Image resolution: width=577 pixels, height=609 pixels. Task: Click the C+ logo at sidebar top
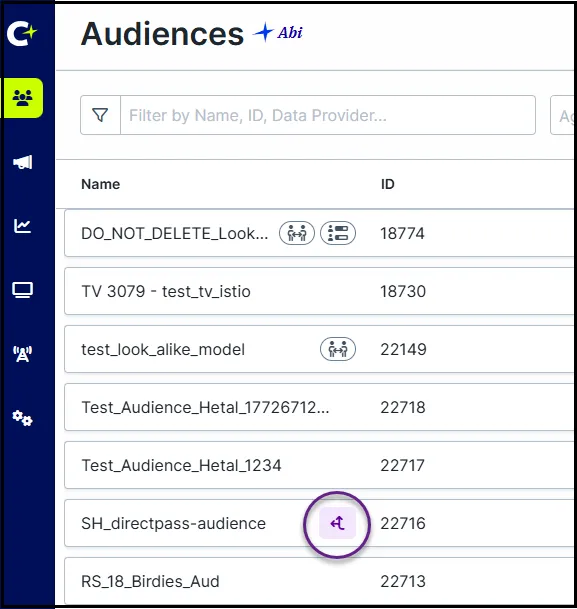click(x=22, y=33)
